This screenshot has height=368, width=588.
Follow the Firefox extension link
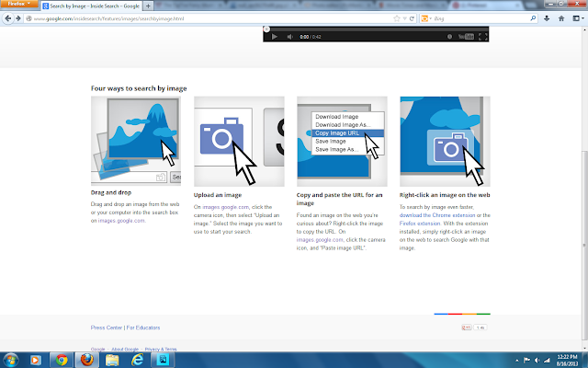point(420,224)
